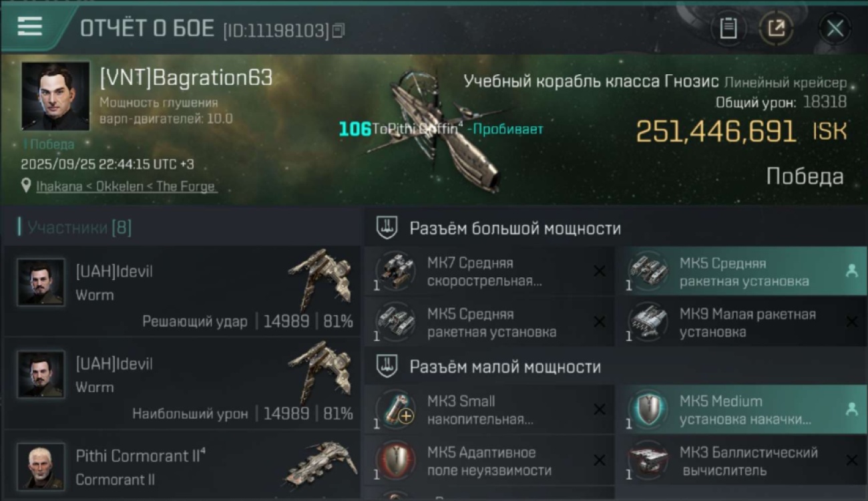The width and height of the screenshot is (868, 501).
Task: Select МК5 Medium установка накачки module
Action: pyautogui.click(x=741, y=410)
